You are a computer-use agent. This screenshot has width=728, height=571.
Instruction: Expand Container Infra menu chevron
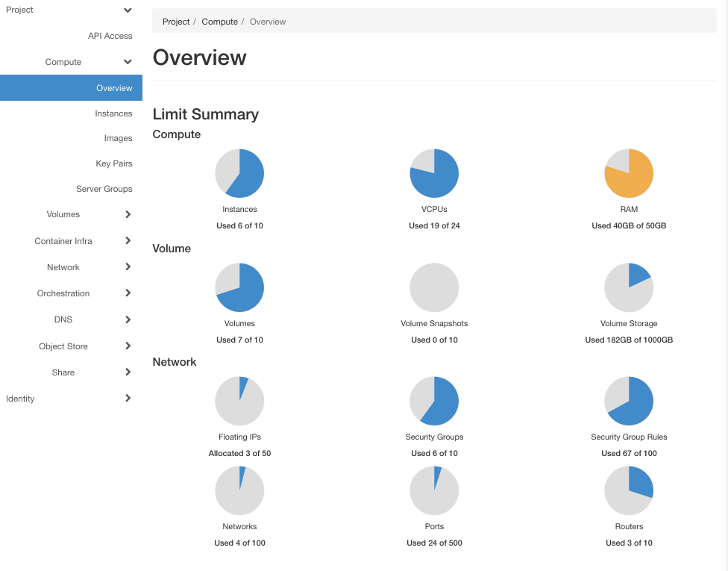[x=128, y=241]
